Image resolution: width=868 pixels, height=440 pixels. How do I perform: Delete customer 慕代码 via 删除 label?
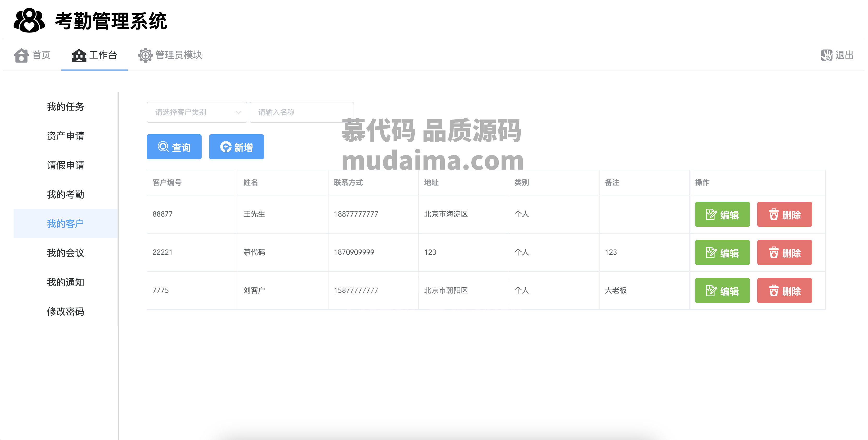791,253
